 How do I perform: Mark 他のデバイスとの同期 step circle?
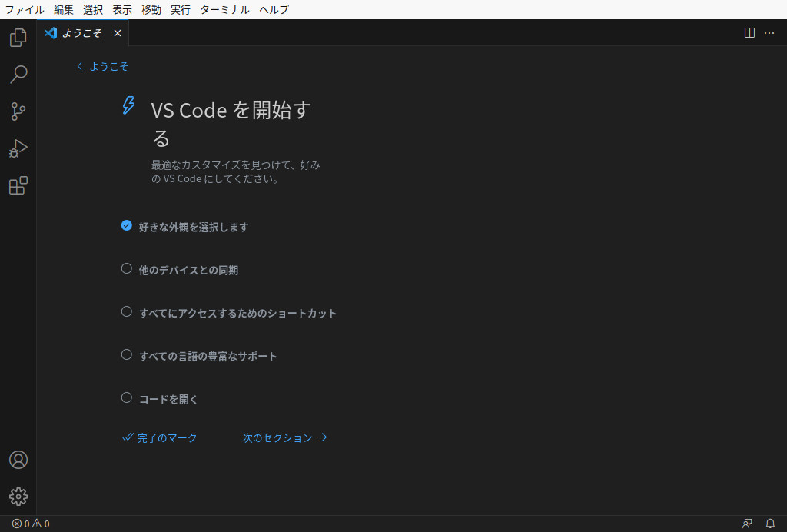pos(127,269)
